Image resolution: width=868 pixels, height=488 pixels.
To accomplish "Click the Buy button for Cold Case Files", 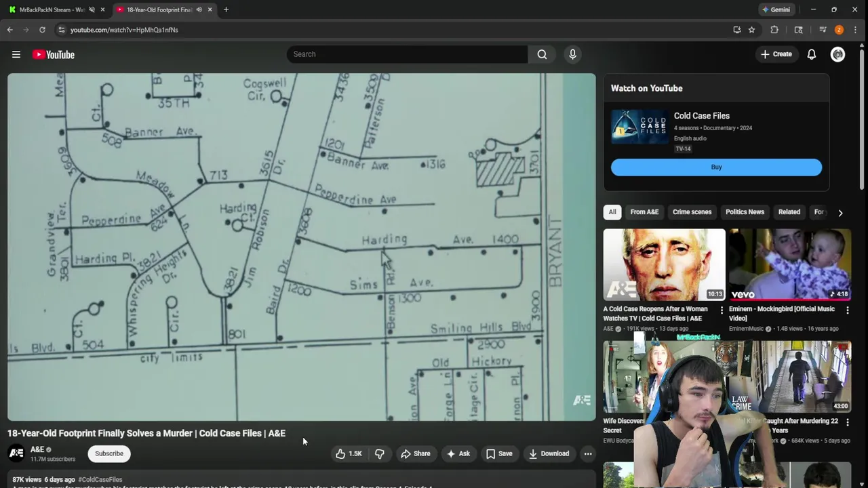I will (x=716, y=167).
